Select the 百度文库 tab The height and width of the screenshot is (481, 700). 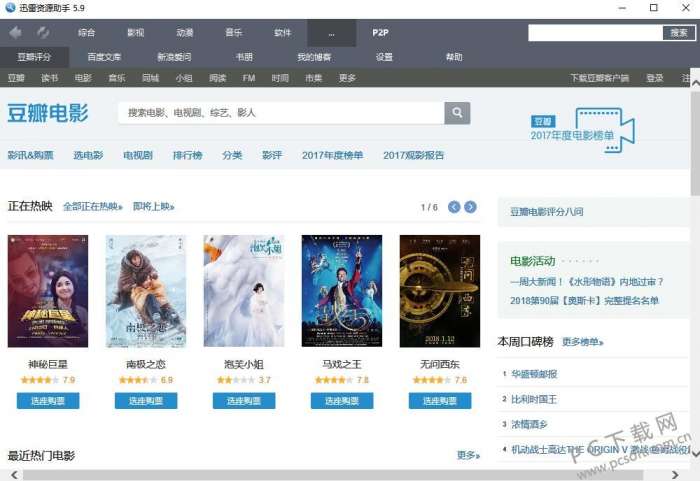[104, 57]
